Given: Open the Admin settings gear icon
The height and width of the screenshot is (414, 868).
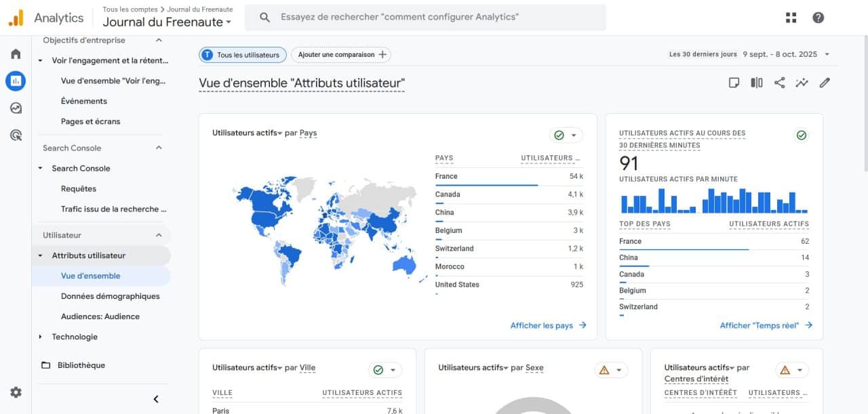Looking at the screenshot, I should click(16, 392).
